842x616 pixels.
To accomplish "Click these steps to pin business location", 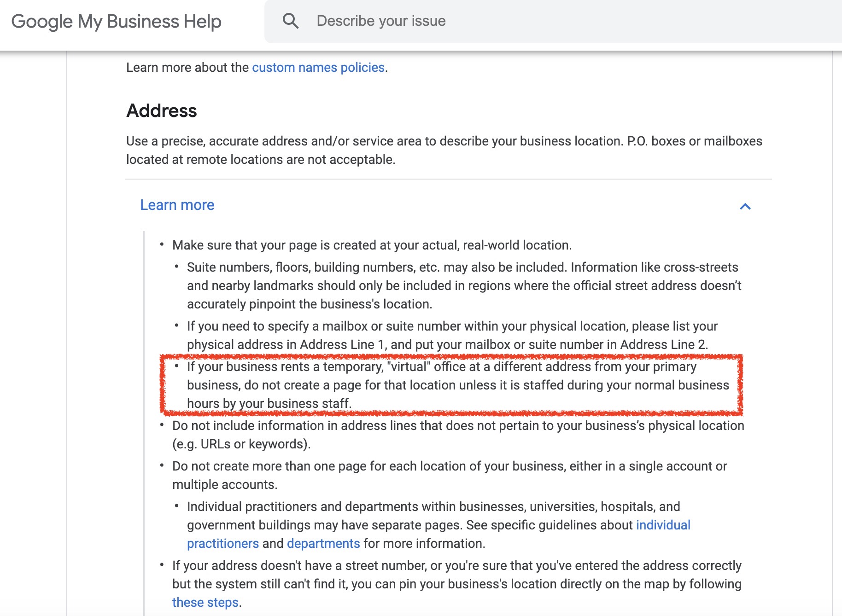I will pos(205,602).
